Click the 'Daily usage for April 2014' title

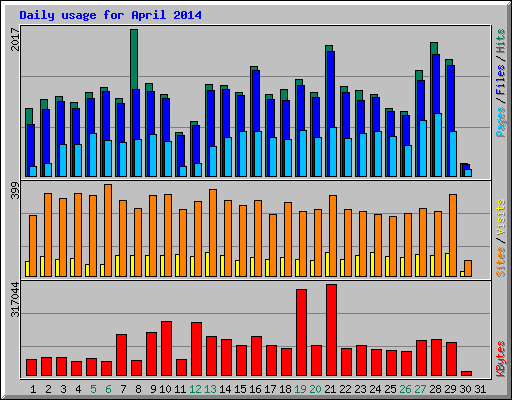pos(110,15)
